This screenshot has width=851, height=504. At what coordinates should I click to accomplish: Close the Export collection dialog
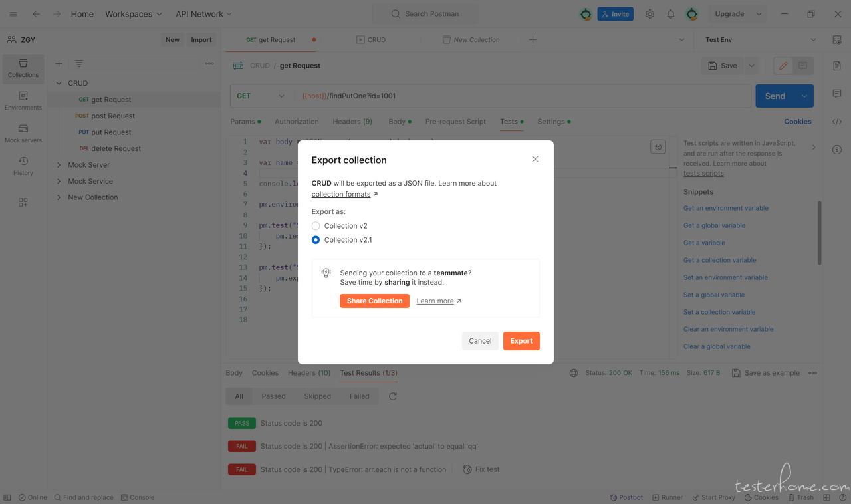point(535,159)
